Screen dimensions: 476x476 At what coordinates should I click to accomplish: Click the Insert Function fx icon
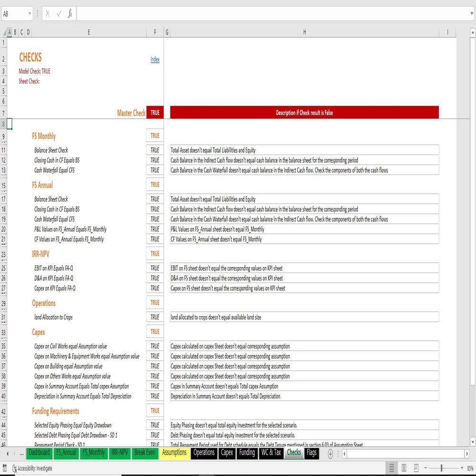(x=70, y=14)
